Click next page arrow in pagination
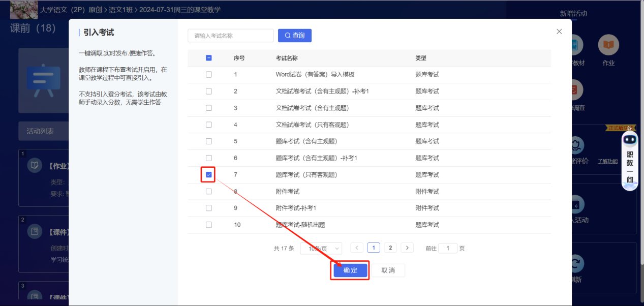The image size is (644, 306). [x=407, y=248]
